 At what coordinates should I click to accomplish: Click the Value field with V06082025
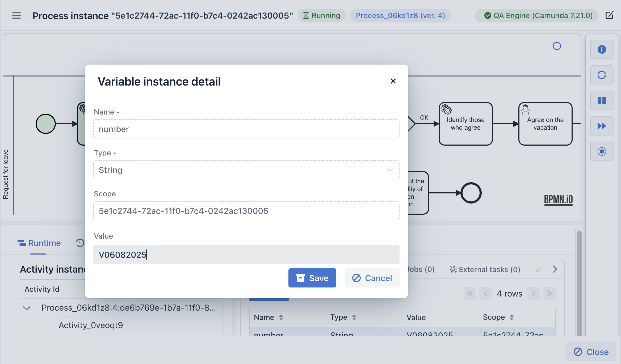coord(246,255)
